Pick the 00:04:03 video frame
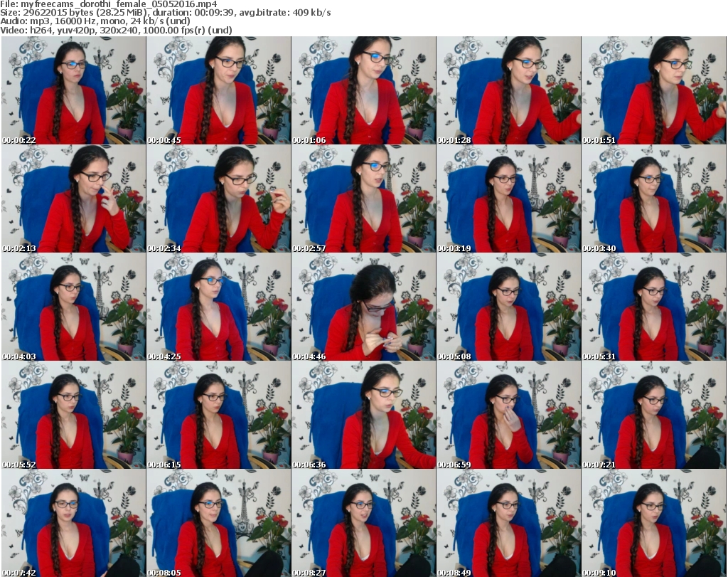 [x=73, y=307]
